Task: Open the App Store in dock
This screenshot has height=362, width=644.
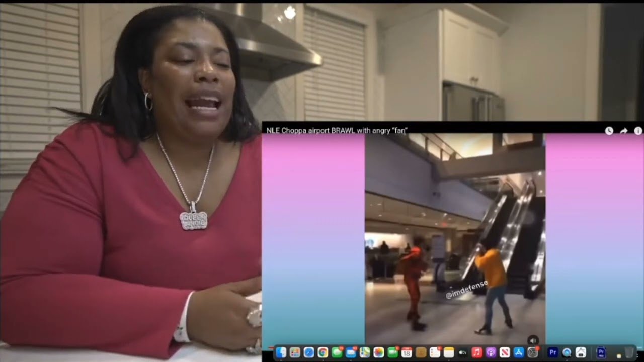Action: click(x=519, y=352)
